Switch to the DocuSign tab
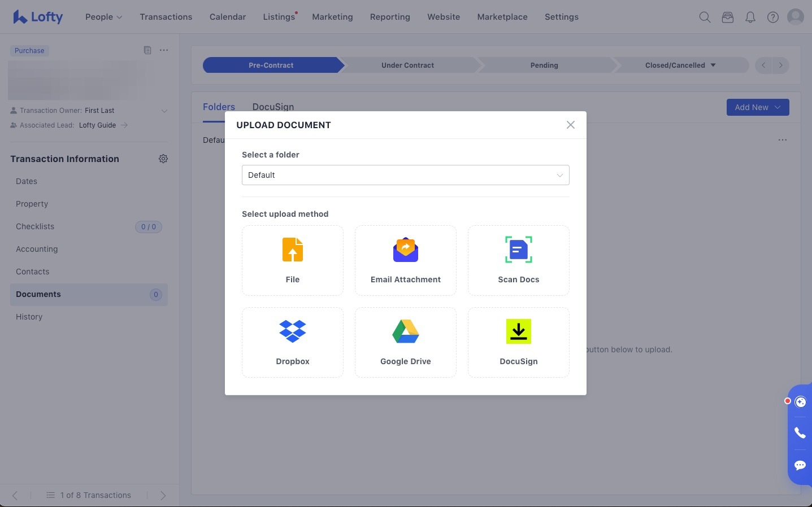 point(273,107)
